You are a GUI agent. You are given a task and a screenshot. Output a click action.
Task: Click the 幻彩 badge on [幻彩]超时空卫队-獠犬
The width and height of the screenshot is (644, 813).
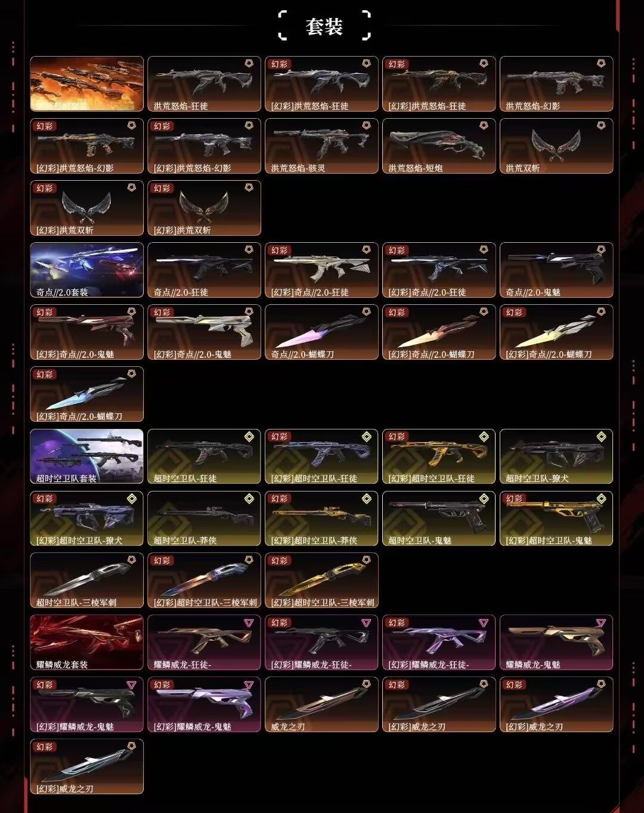(x=44, y=499)
